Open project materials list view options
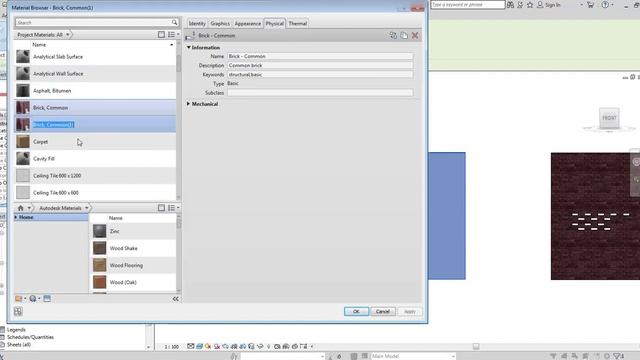640x360 pixels. pyautogui.click(x=173, y=35)
